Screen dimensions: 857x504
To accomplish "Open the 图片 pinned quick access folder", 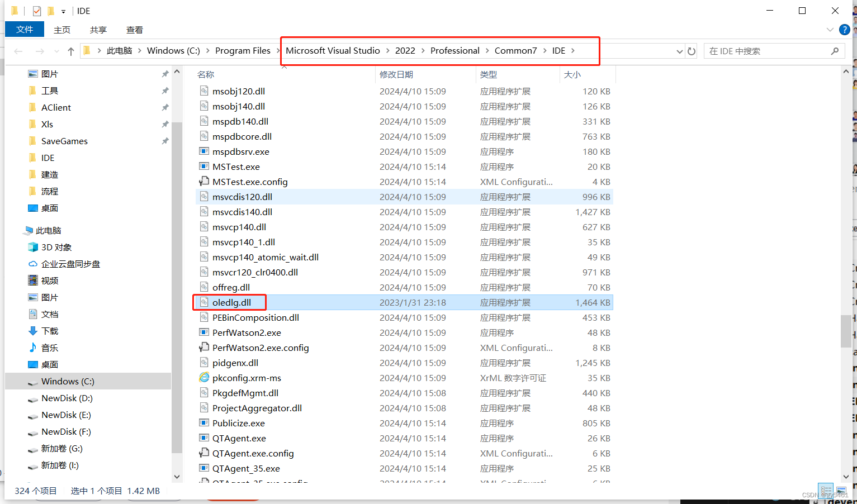I will 49,74.
